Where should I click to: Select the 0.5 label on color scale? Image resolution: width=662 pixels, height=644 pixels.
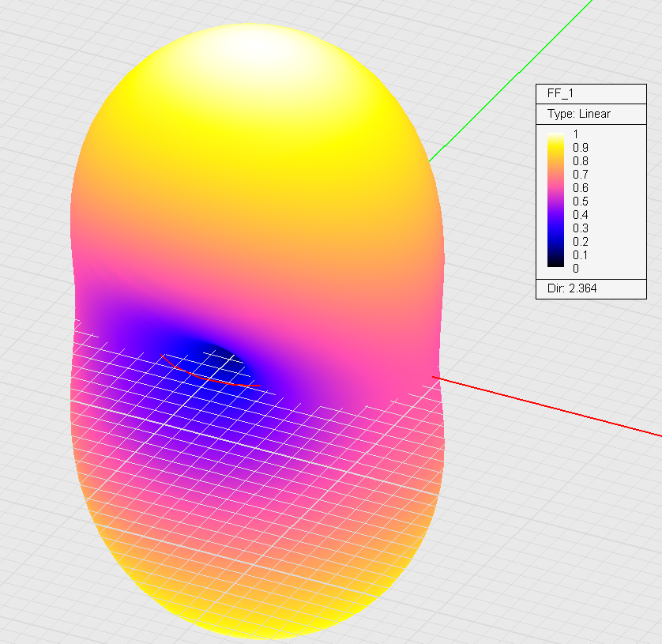pyautogui.click(x=581, y=201)
